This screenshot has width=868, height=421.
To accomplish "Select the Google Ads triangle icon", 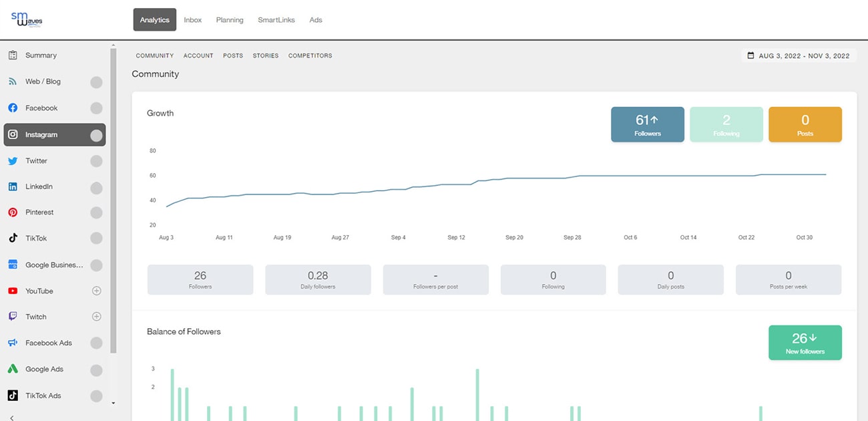I will 13,369.
